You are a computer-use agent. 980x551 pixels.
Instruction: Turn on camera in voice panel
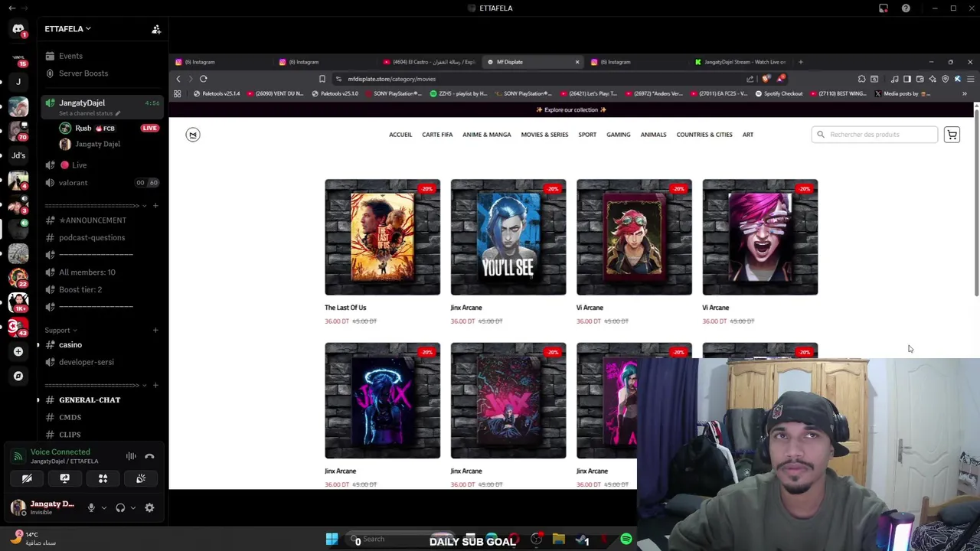click(27, 478)
